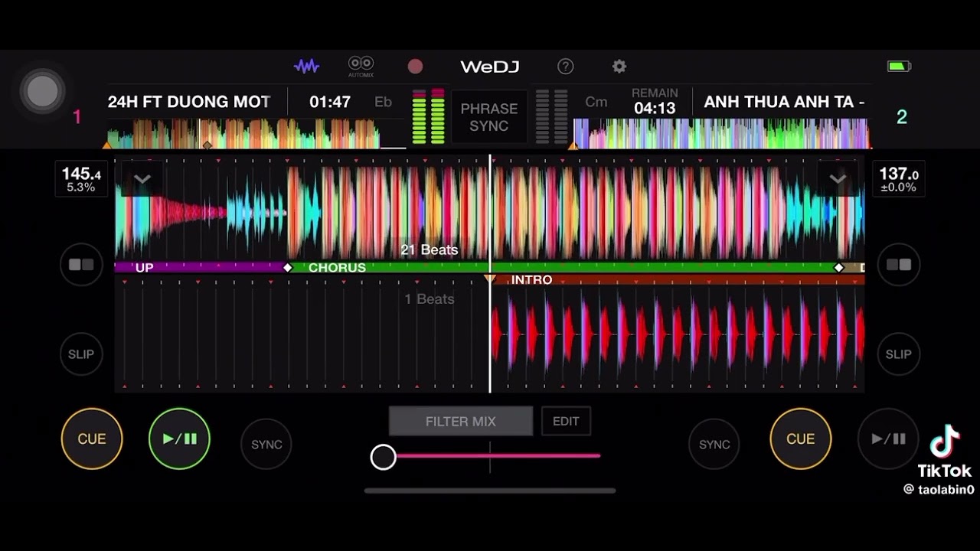Open the settings gear icon
The width and height of the screenshot is (980, 551).
619,67
